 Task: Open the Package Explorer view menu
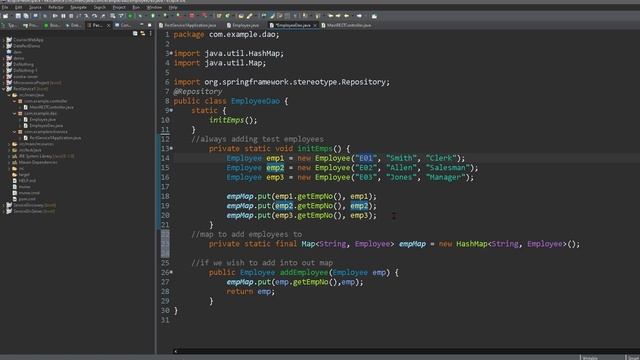[151, 33]
